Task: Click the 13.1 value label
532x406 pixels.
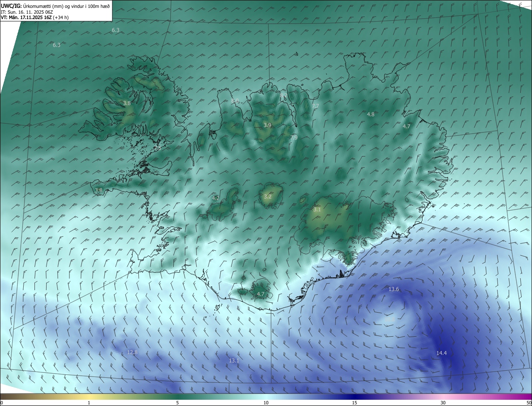Action: tap(234, 360)
